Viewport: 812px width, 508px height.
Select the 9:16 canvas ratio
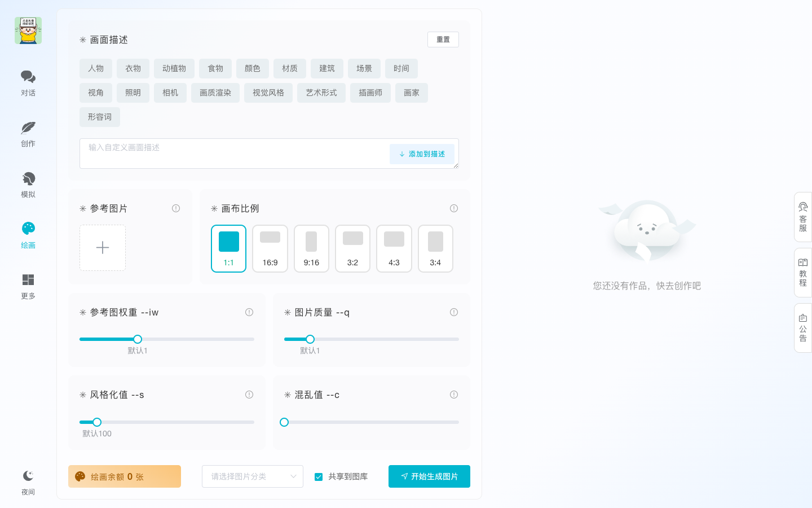click(x=311, y=248)
